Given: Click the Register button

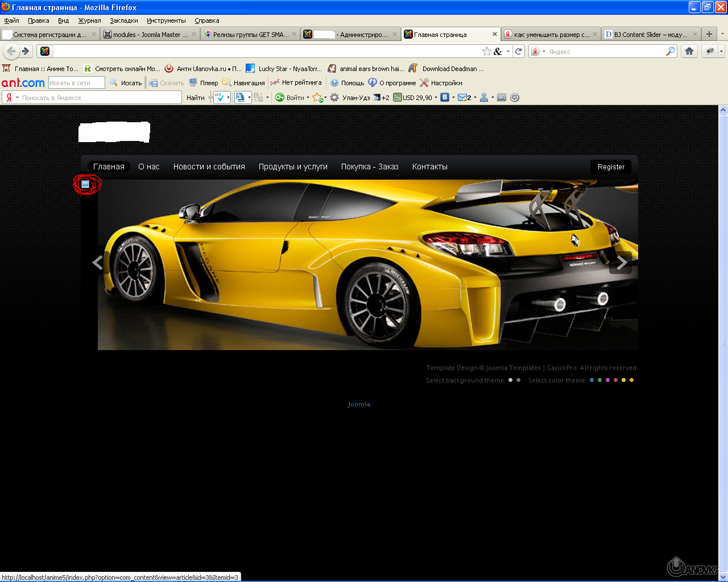Looking at the screenshot, I should click(x=611, y=167).
